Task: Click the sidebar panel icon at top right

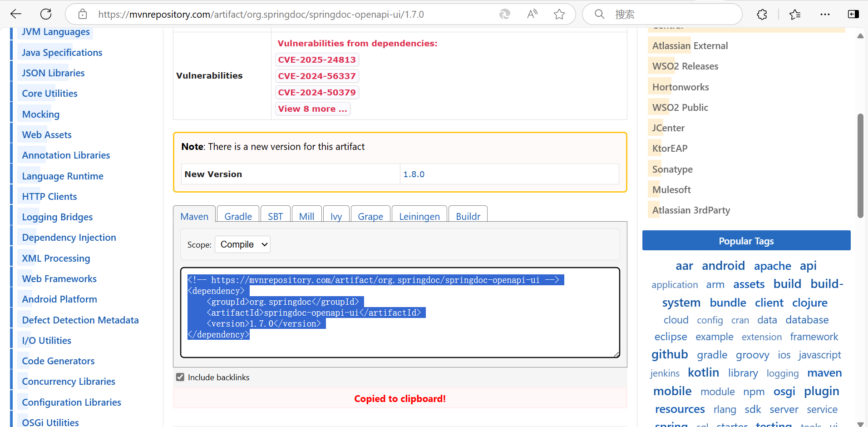Action: (854, 14)
